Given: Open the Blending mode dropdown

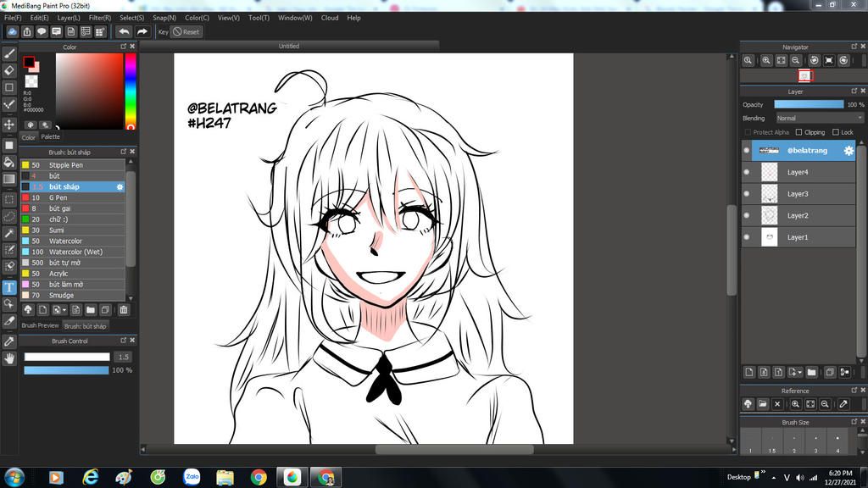Looking at the screenshot, I should click(820, 118).
